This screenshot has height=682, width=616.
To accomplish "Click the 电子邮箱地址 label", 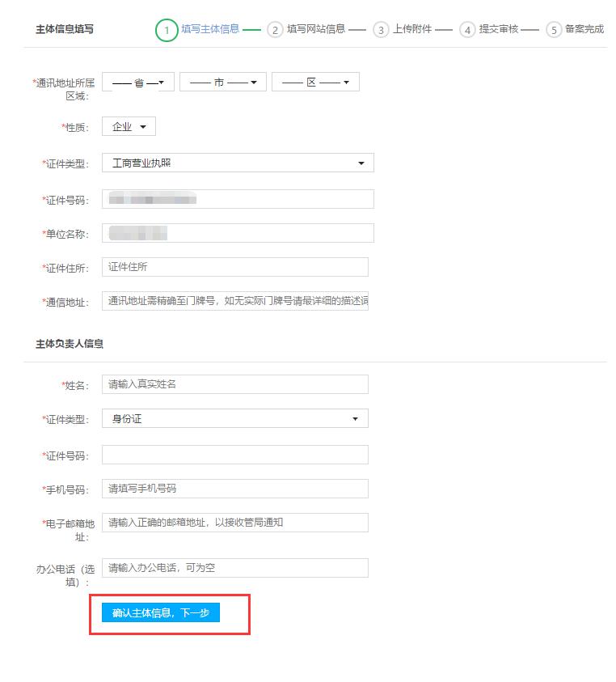I will [68, 531].
